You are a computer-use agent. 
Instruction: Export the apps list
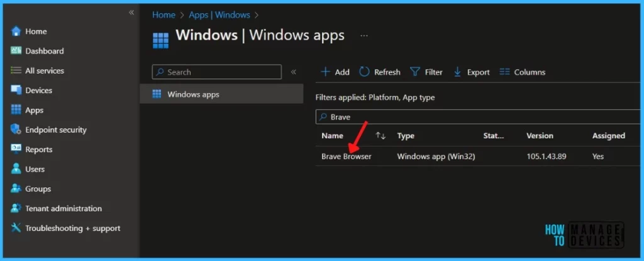(x=472, y=72)
